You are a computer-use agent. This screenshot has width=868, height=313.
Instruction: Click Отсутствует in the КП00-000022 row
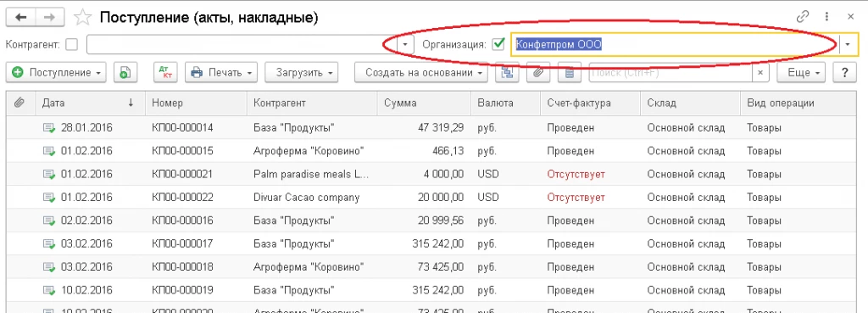pos(576,198)
